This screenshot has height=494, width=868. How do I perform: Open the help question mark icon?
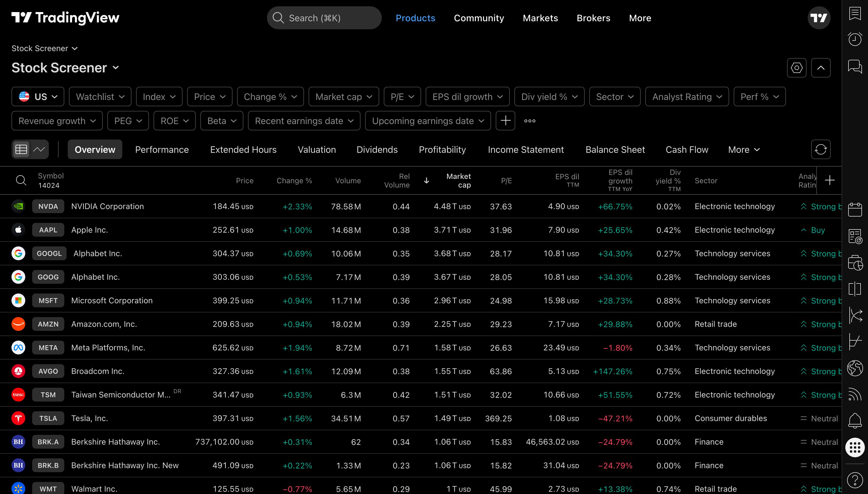tap(855, 480)
